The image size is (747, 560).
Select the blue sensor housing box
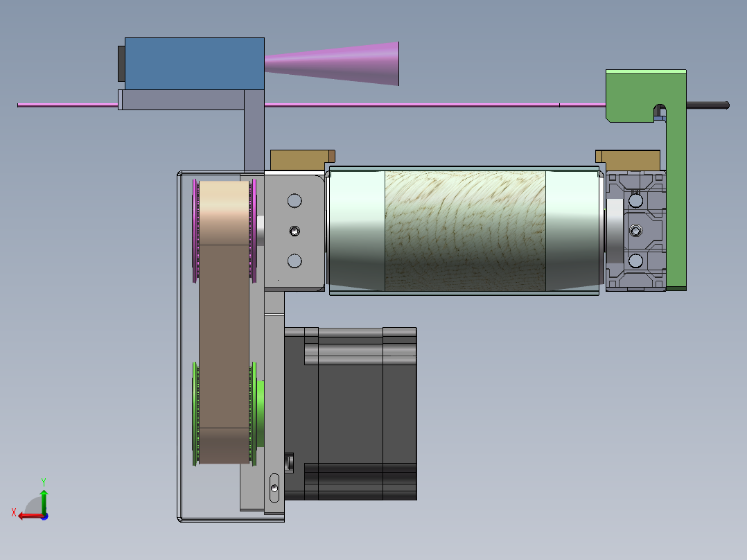point(194,63)
